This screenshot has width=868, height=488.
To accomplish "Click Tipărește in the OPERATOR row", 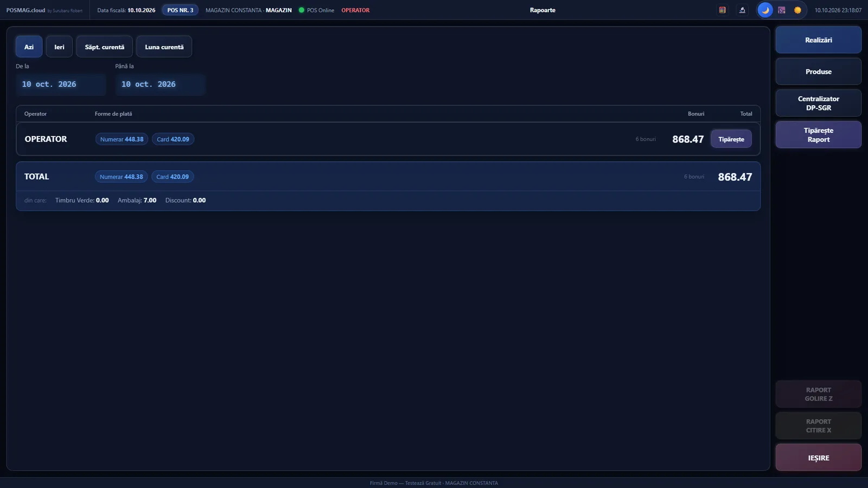I will 731,139.
